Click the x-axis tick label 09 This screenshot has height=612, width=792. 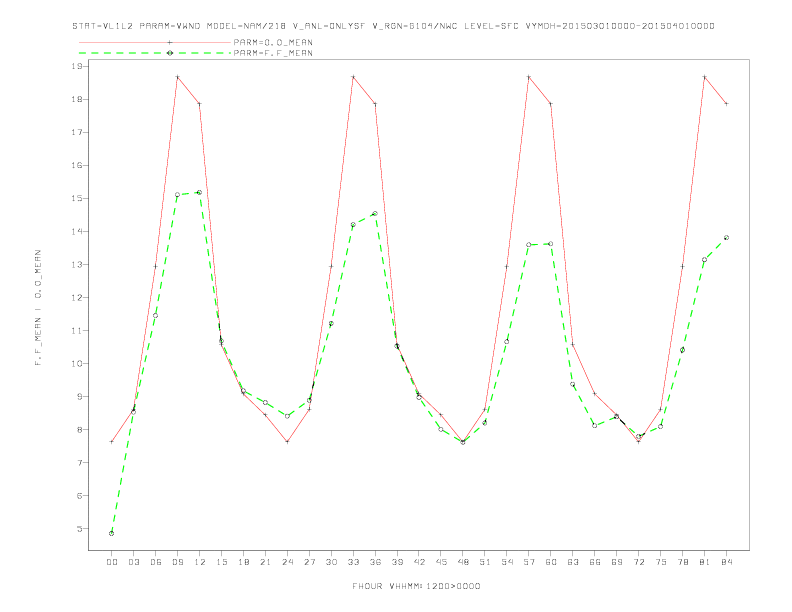(177, 562)
